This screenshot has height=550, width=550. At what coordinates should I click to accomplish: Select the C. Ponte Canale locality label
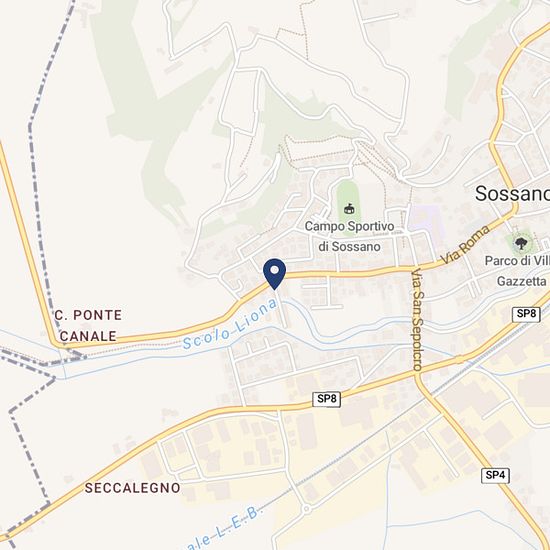(88, 325)
